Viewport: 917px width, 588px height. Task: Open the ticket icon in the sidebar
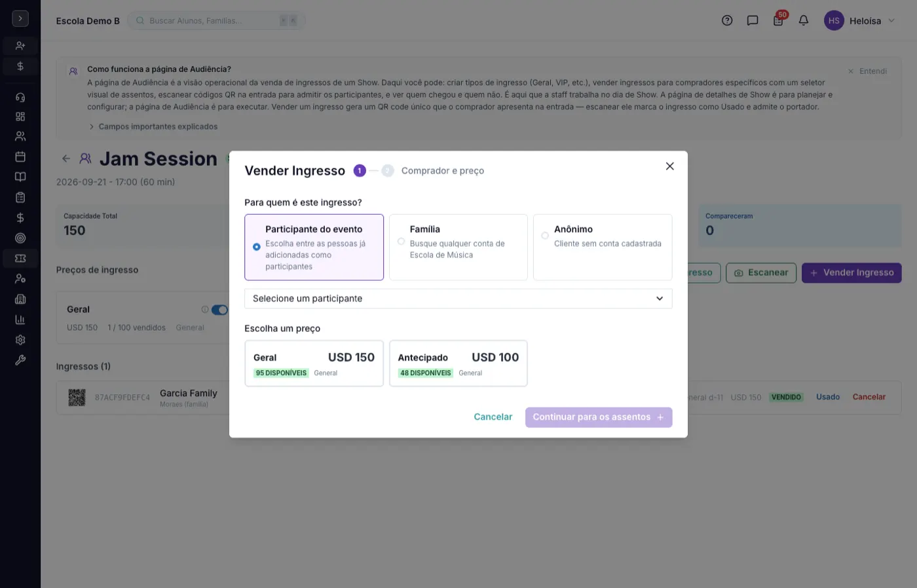[x=20, y=259]
